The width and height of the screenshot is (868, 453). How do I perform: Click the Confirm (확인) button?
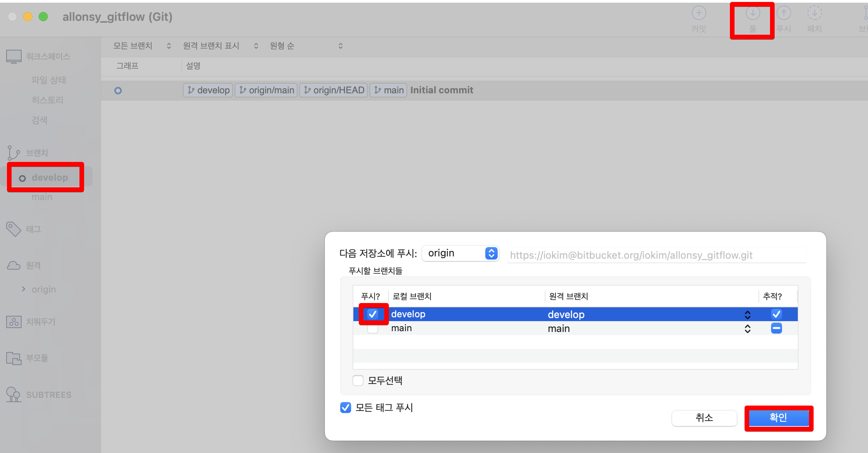pos(778,418)
